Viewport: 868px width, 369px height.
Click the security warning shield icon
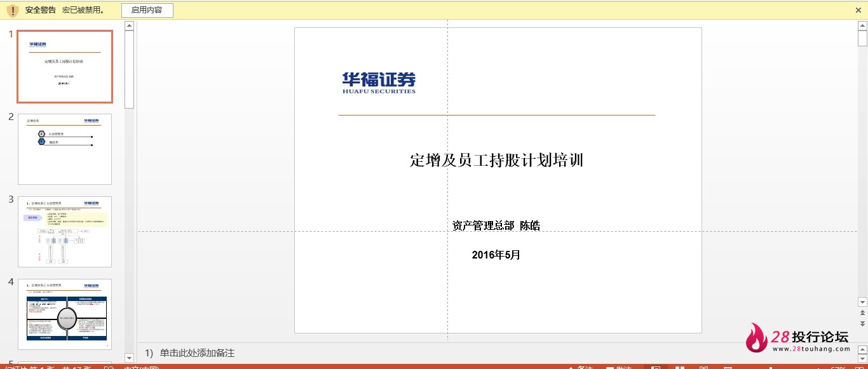pos(12,11)
